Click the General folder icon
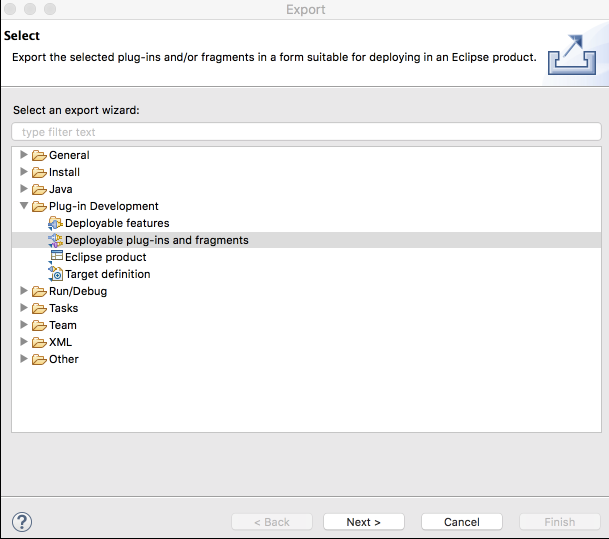The image size is (609, 539). (39, 155)
